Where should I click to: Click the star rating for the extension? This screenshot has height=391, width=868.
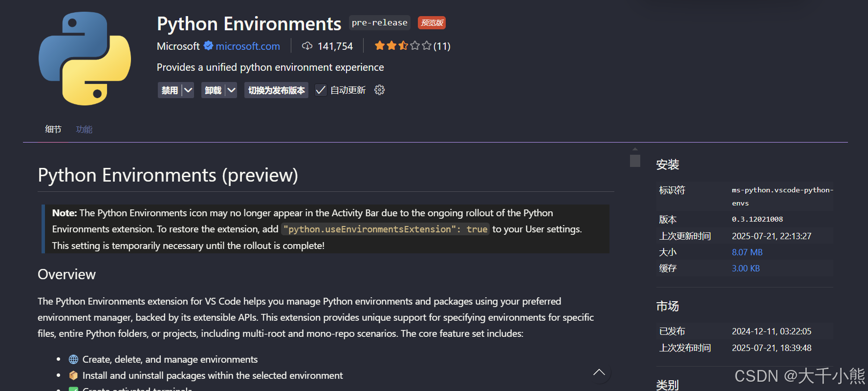(x=403, y=46)
